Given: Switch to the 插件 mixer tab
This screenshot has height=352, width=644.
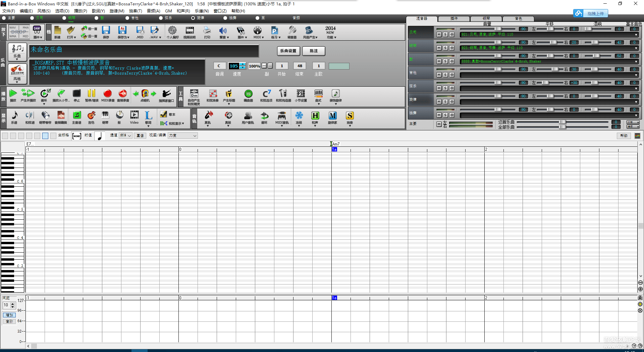Looking at the screenshot, I should pyautogui.click(x=454, y=19).
